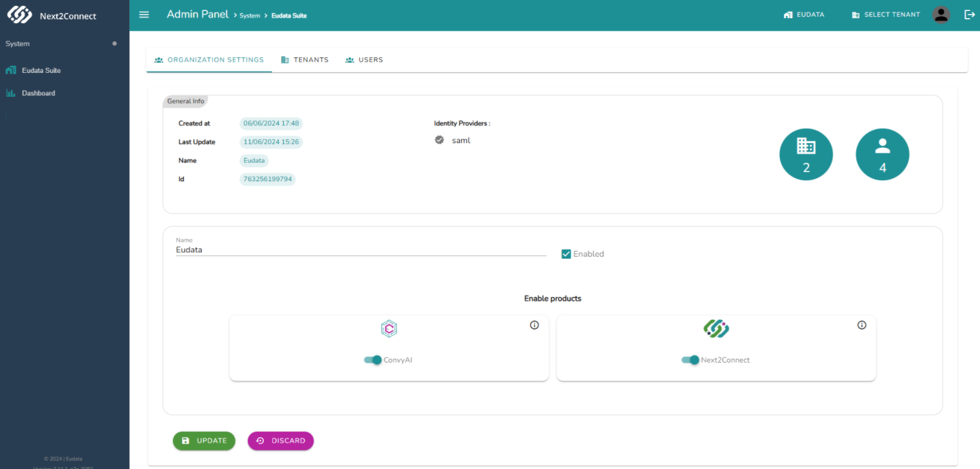Viewport: 980px width, 469px height.
Task: Click the System section header in sidebar
Action: point(17,44)
